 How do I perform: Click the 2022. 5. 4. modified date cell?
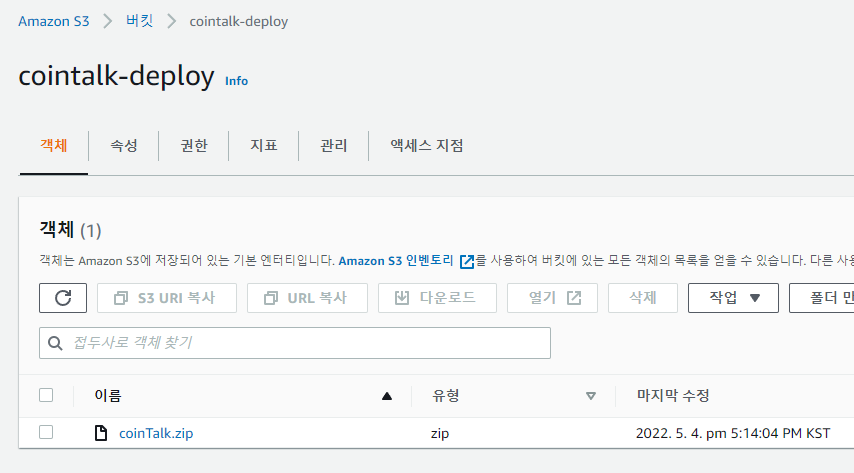(733, 433)
